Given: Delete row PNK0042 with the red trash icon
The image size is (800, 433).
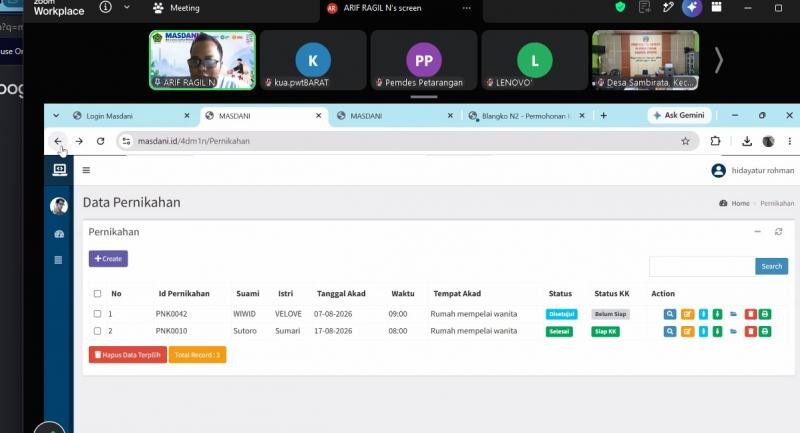Looking at the screenshot, I should (750, 314).
